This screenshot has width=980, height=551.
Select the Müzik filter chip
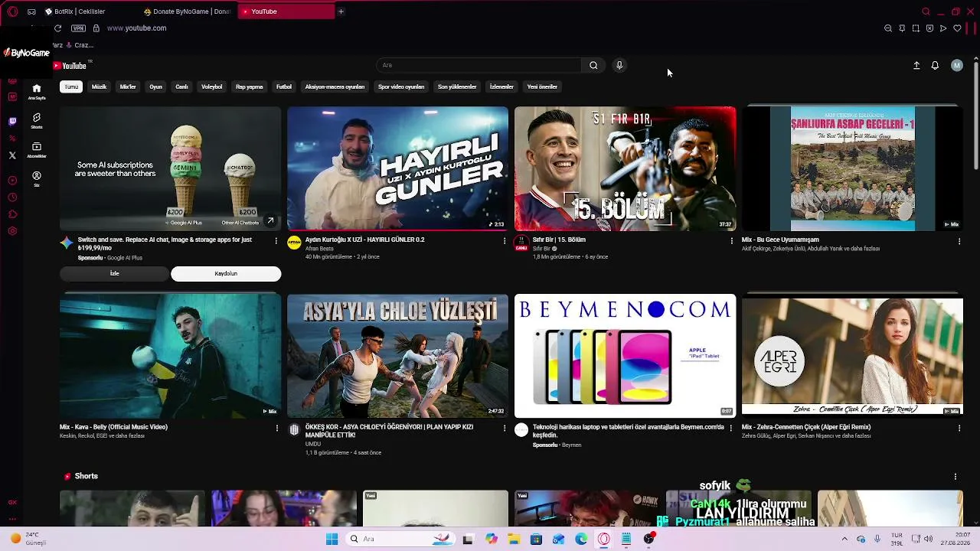99,86
